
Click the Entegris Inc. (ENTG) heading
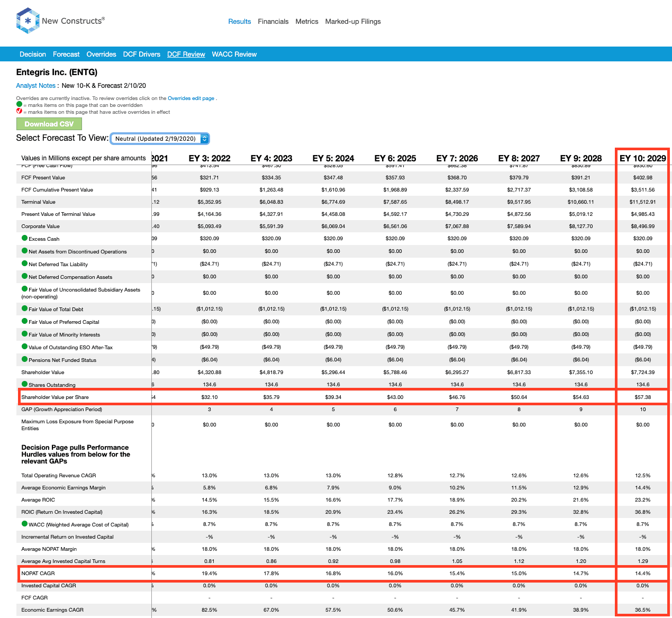pos(57,72)
